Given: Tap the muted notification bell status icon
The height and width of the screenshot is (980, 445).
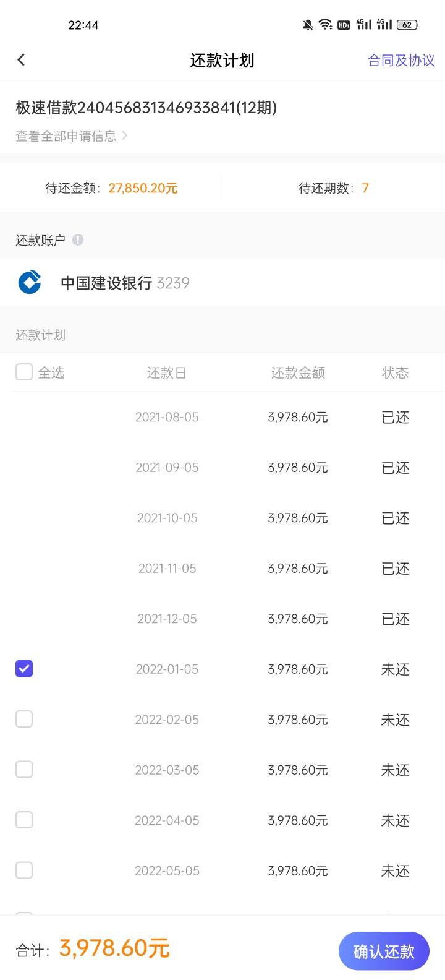Looking at the screenshot, I should click(x=308, y=25).
